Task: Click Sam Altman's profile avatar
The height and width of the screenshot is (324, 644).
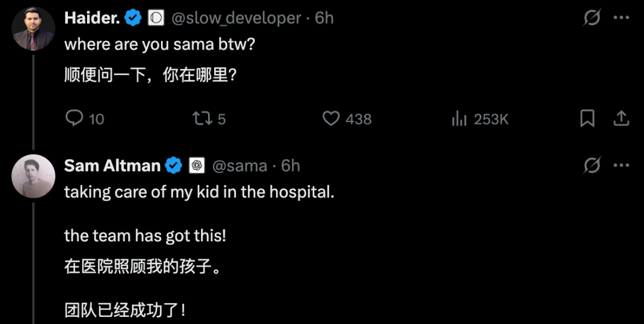Action: point(33,176)
